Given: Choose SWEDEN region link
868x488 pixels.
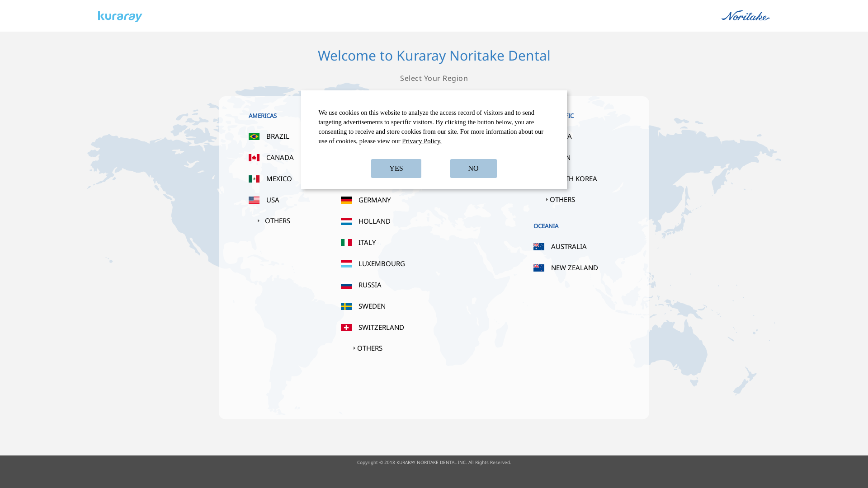Looking at the screenshot, I should click(372, 306).
